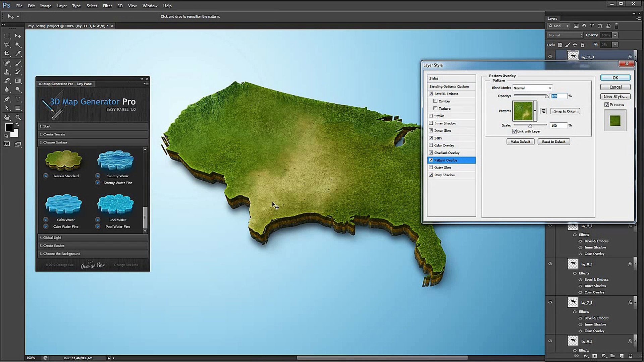This screenshot has width=644, height=362.
Task: Uncheck Link with Layer option
Action: pos(515,131)
